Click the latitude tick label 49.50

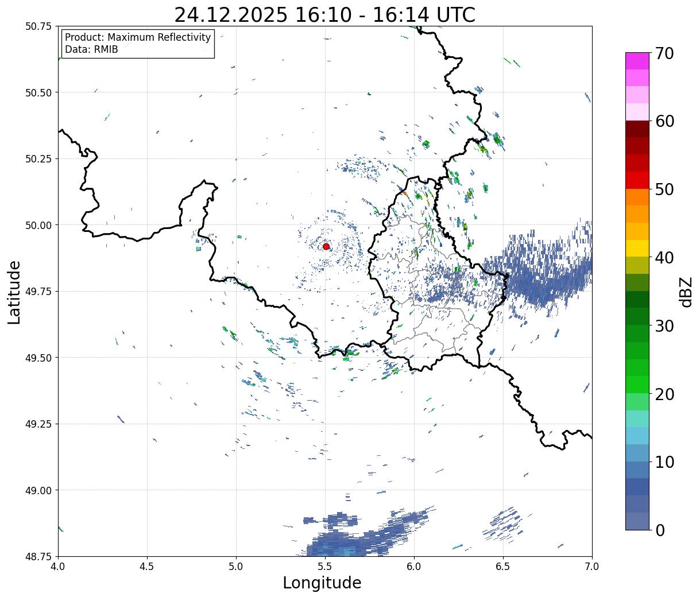pos(38,358)
